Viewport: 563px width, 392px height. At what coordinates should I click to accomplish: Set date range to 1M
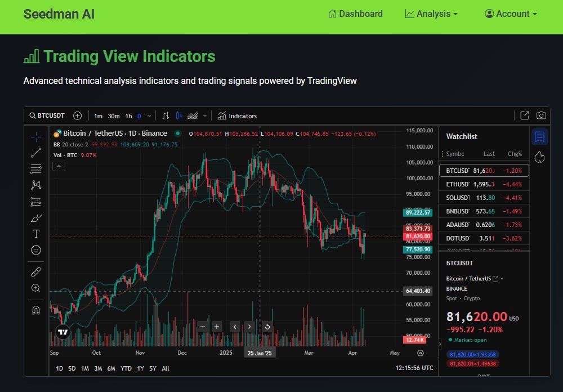click(85, 368)
